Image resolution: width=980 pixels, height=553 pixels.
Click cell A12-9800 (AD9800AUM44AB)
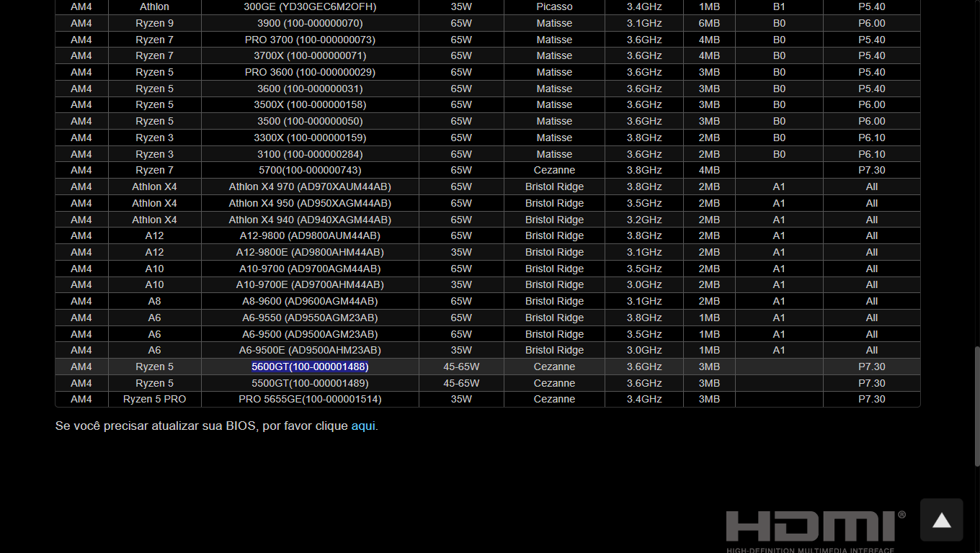pos(310,235)
